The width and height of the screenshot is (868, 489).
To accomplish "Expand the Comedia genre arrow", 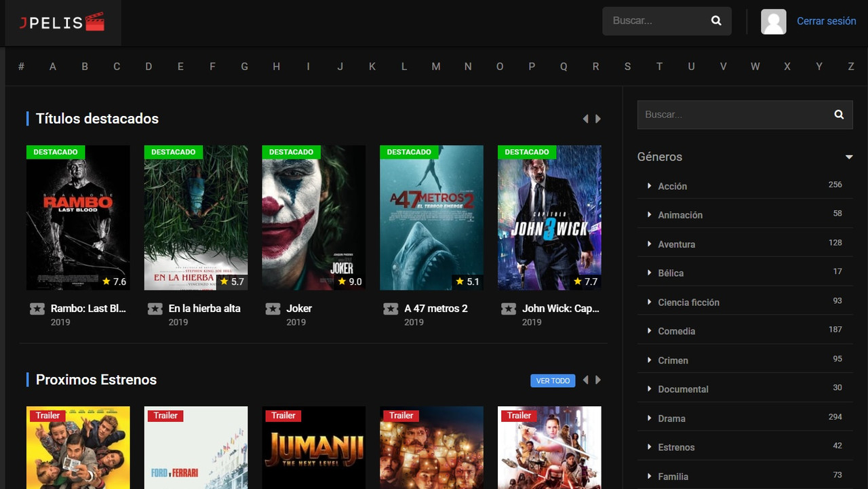I will pyautogui.click(x=649, y=331).
